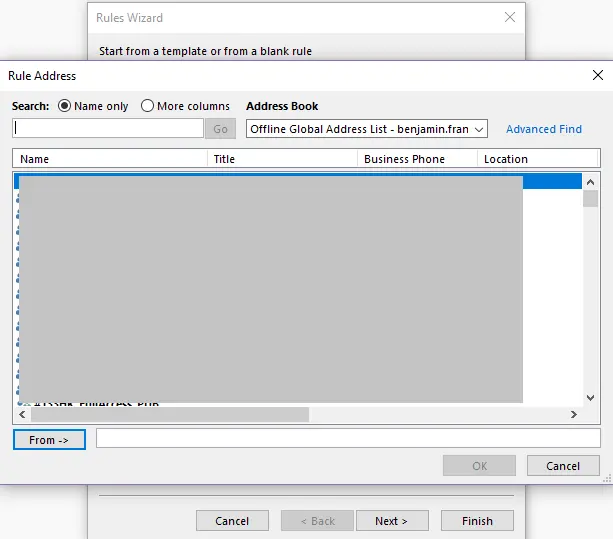Sort by the Name column header
Screen dimensions: 613x539
coord(110,159)
